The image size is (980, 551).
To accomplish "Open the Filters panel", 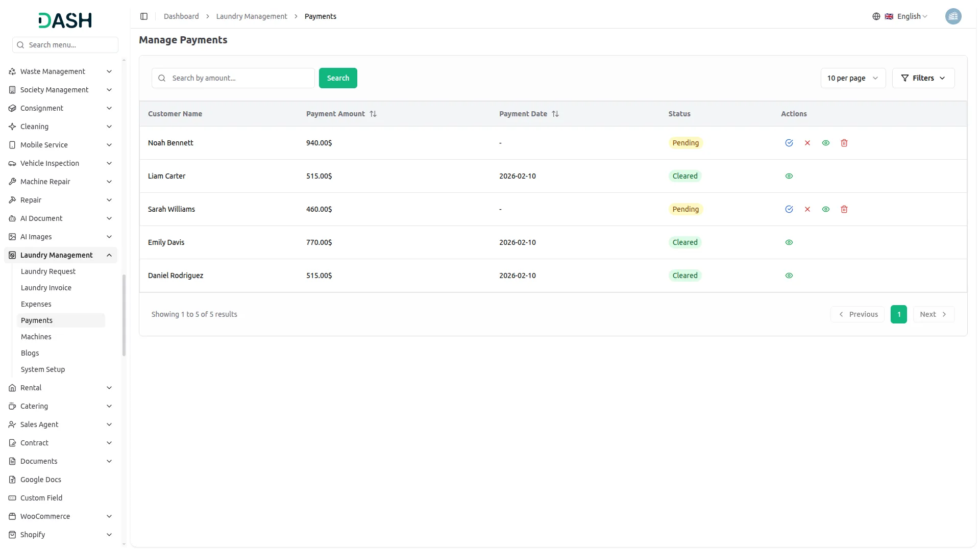I will tap(923, 78).
